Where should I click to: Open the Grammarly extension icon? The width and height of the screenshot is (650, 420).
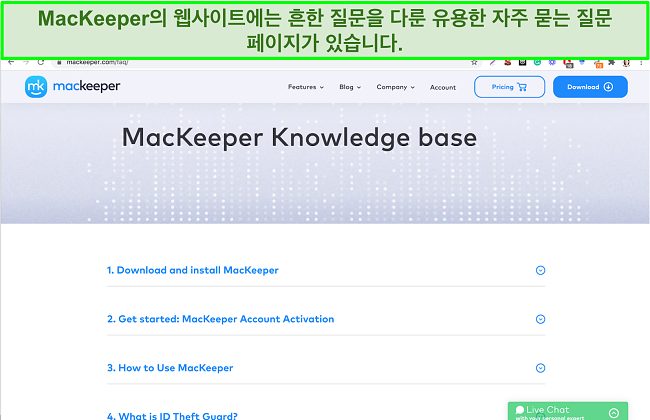537,63
